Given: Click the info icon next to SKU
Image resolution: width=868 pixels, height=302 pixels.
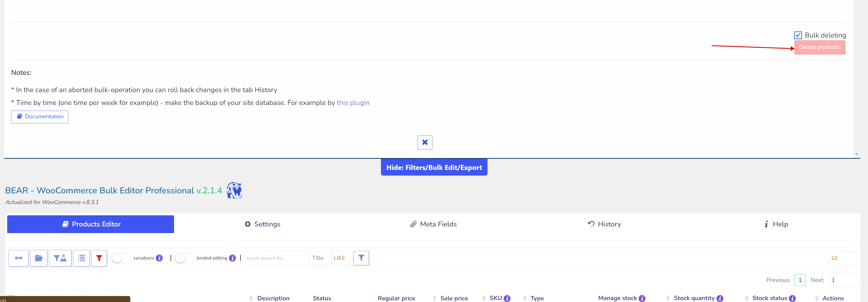Looking at the screenshot, I should [x=507, y=298].
